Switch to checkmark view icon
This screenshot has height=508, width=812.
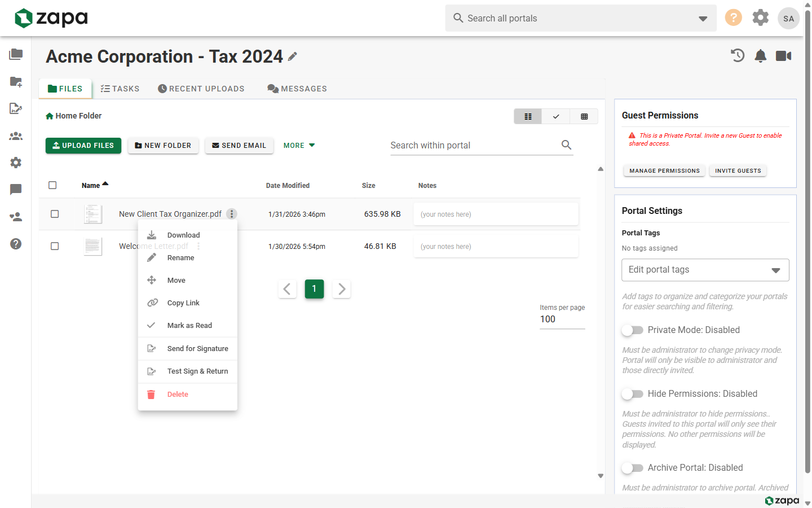click(x=556, y=116)
